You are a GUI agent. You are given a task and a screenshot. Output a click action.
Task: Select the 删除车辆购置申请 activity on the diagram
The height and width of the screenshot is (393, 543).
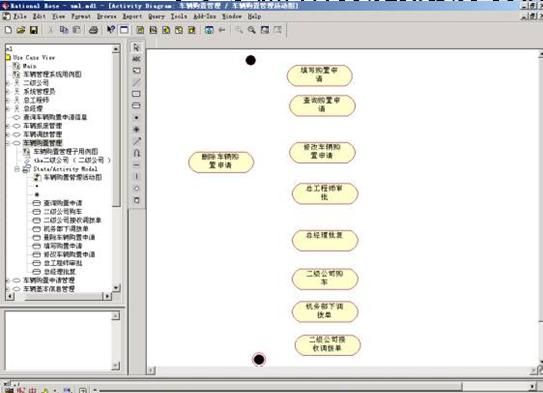(x=221, y=162)
